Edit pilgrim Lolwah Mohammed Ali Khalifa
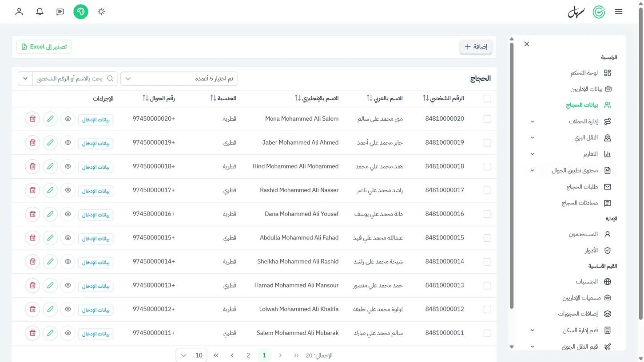 [50, 309]
